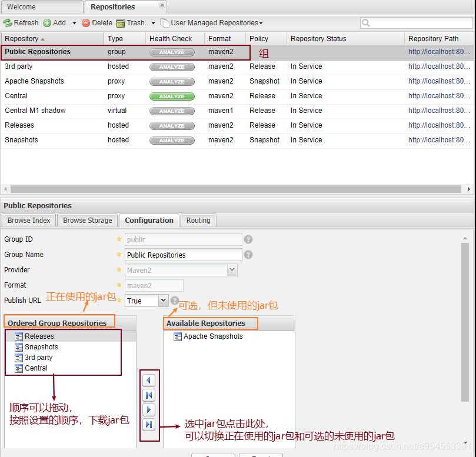The width and height of the screenshot is (476, 457).
Task: Click the Group Name input field
Action: coord(184,255)
